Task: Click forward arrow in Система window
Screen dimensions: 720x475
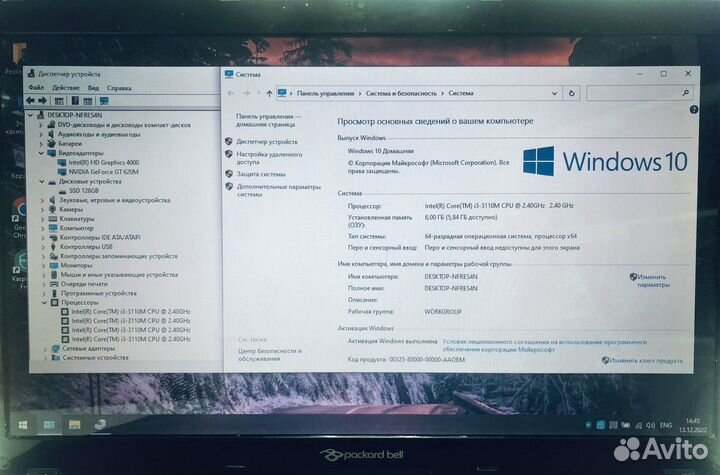Action: (x=246, y=93)
